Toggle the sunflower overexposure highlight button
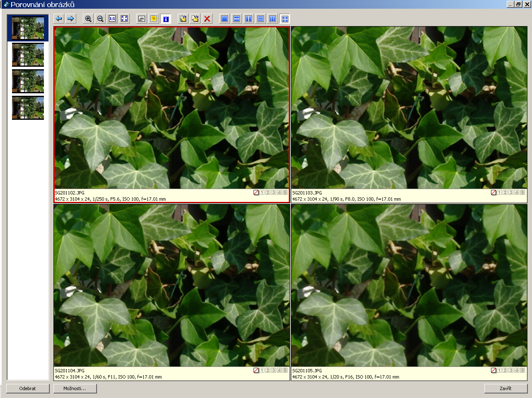Screen dimensions: 532x398 (154, 19)
